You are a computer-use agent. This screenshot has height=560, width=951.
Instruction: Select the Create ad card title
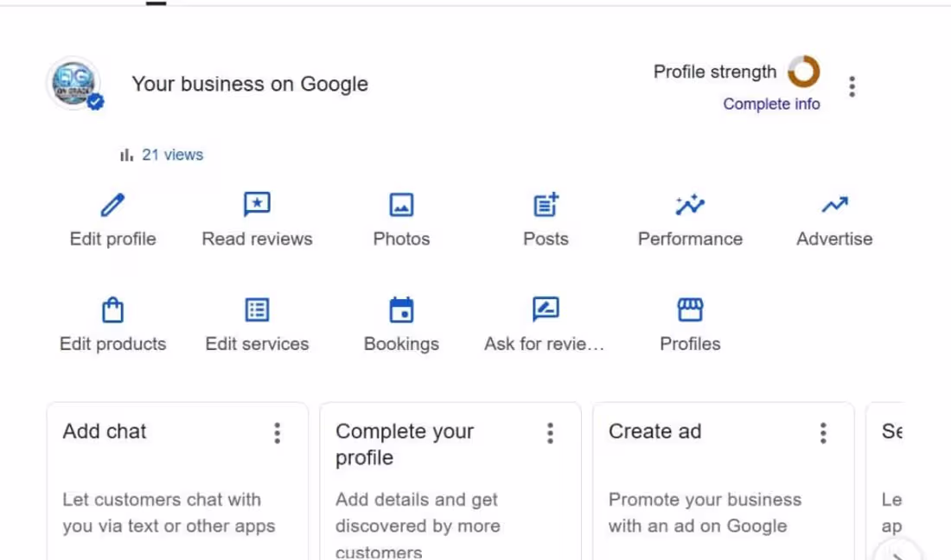point(655,431)
